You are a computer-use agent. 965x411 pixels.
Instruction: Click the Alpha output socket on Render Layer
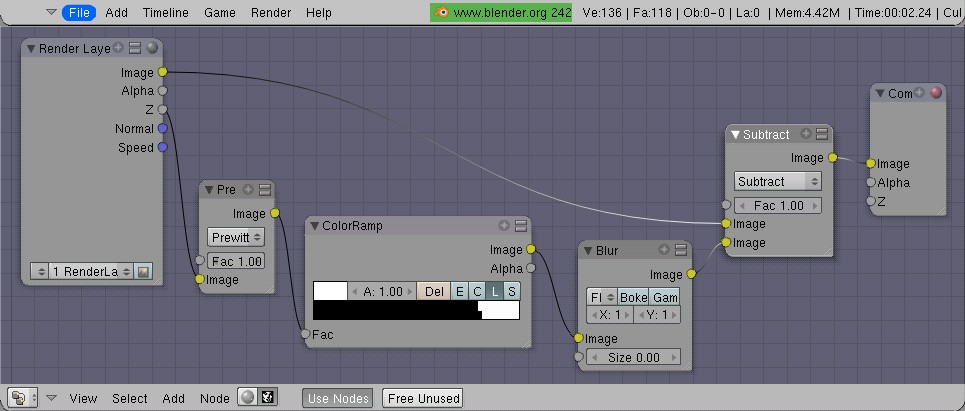(x=162, y=90)
